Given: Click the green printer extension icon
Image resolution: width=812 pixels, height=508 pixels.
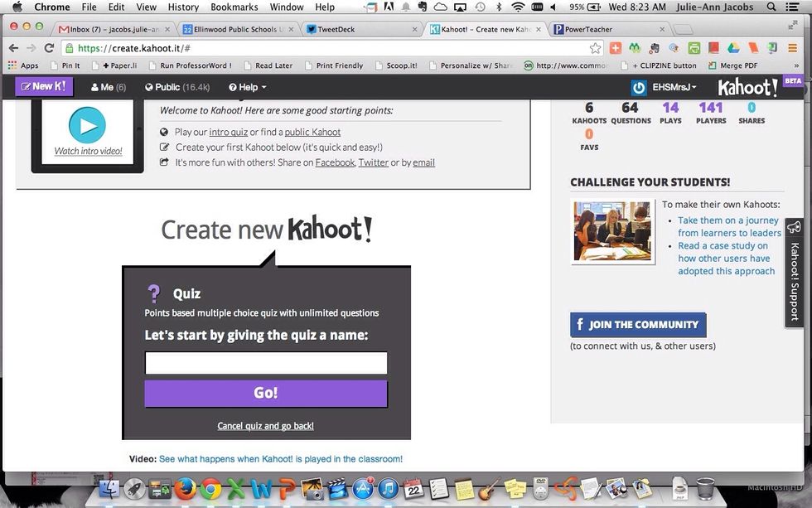Looking at the screenshot, I should (694, 48).
